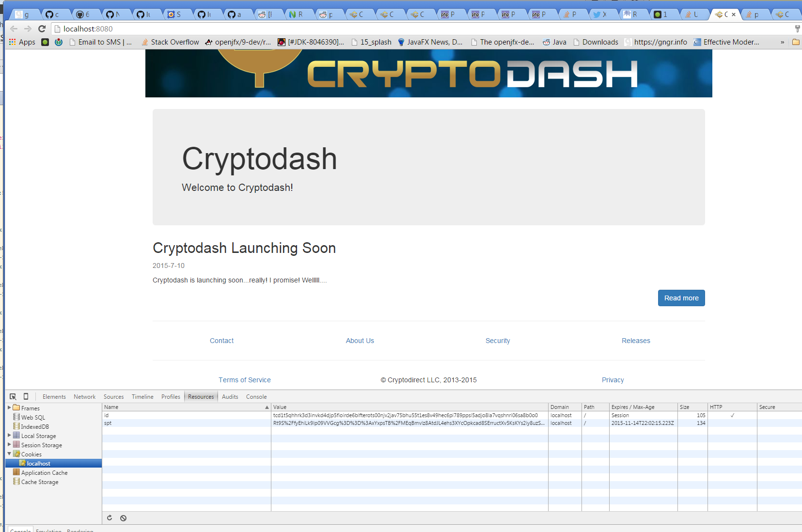The height and width of the screenshot is (532, 802).
Task: Select Web SQL database item
Action: click(29, 417)
